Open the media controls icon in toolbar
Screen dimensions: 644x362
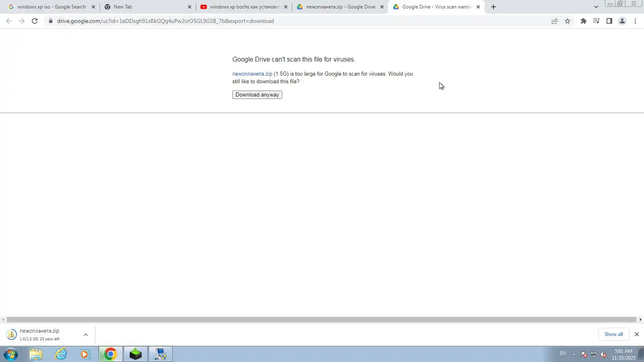coord(597,21)
